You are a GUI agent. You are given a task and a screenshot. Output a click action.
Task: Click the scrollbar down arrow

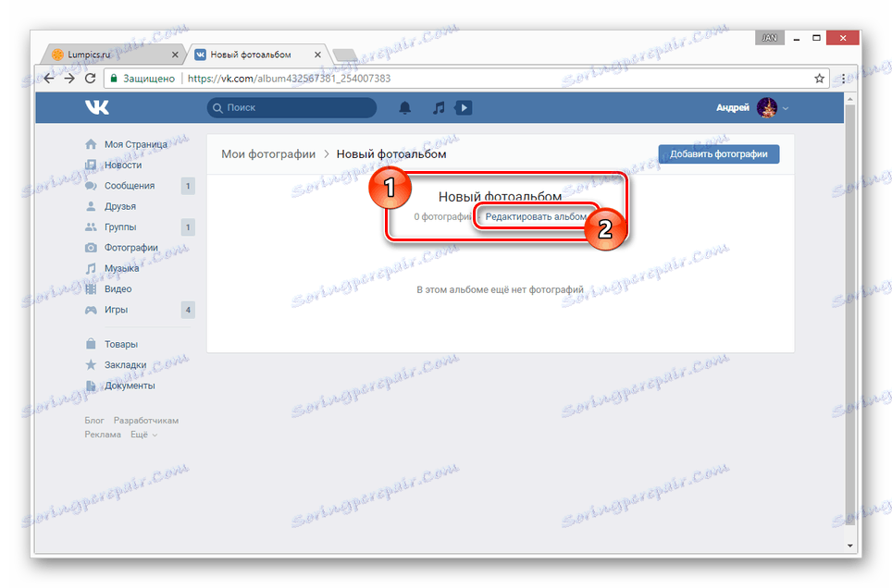[x=850, y=545]
